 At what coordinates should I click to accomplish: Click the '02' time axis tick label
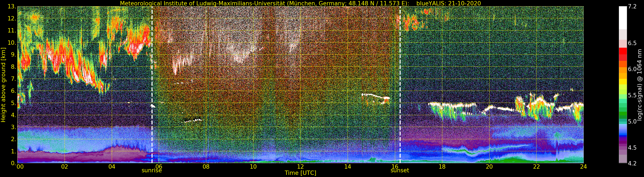tap(65, 166)
